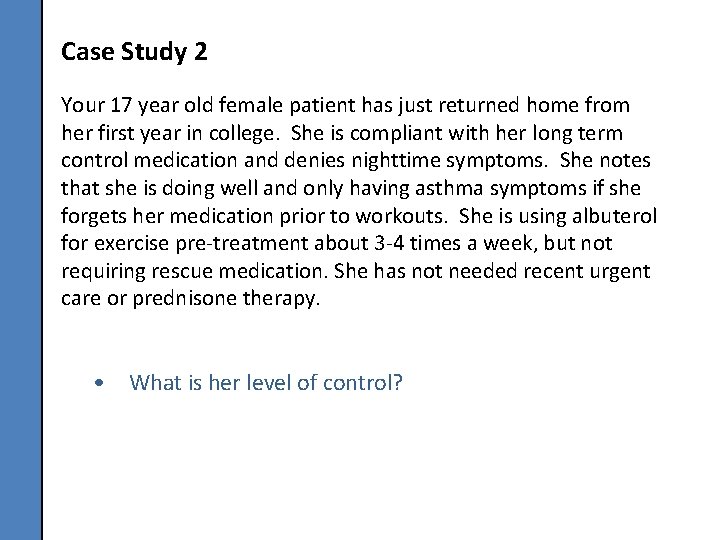The height and width of the screenshot is (540, 720).
Task: Click the "What is her level of control?" question
Action: point(265,382)
